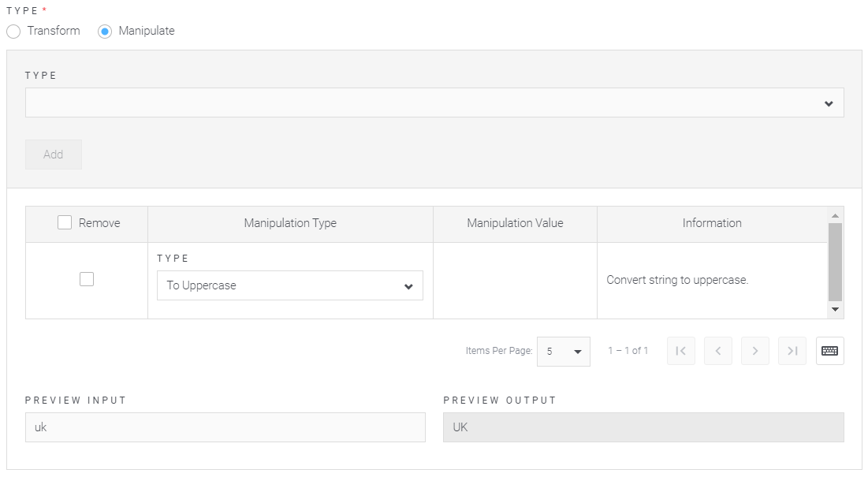
Task: Select the Manipulate radio option
Action: 105,32
